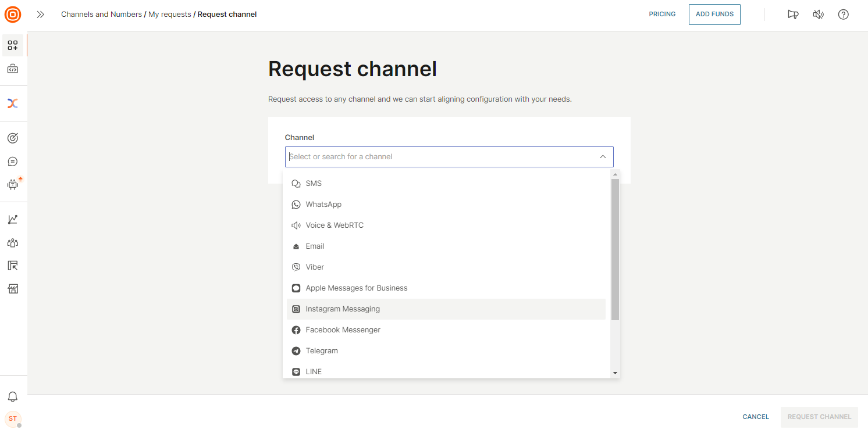Open the help question mark icon
Screen dimensions: 868x437
[843, 15]
